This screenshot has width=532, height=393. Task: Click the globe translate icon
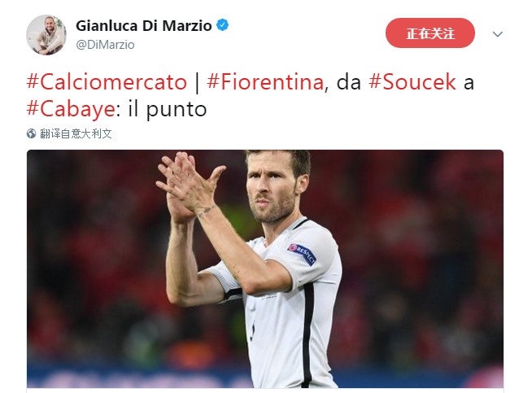31,133
